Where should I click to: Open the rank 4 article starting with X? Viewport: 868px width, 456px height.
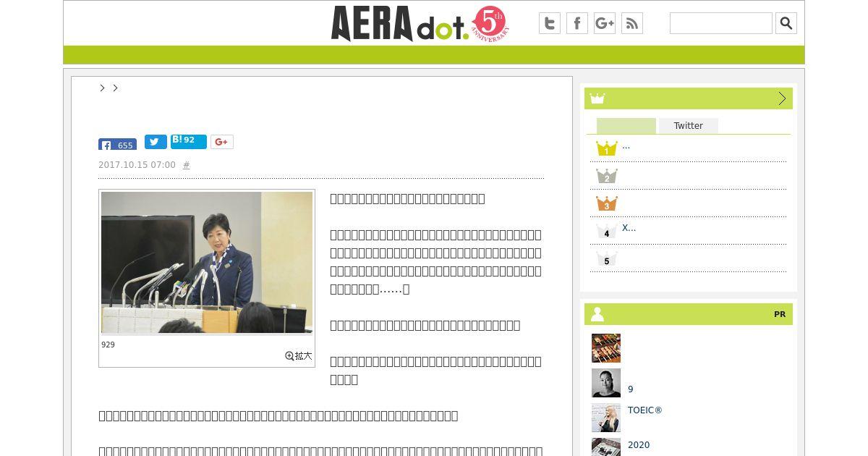pos(629,228)
